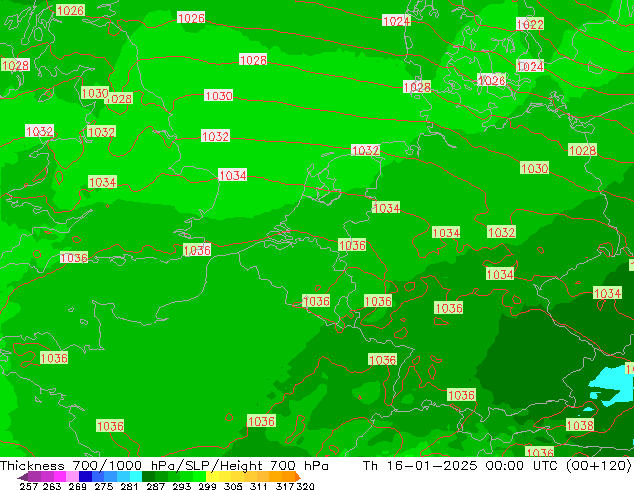Screen dimensions: 634x490
Task: Select legend value 263
Action: pos(52,486)
